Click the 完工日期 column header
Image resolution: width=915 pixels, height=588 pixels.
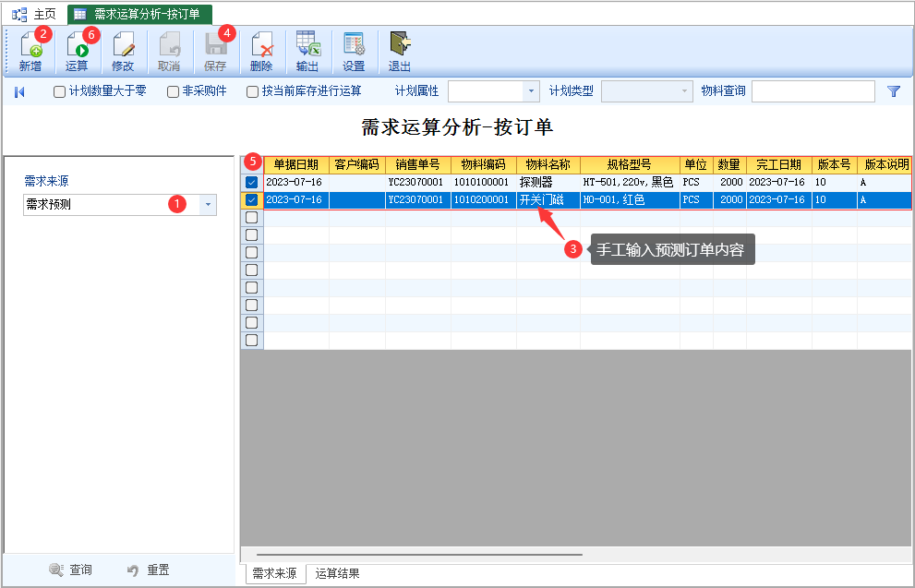pyautogui.click(x=779, y=165)
